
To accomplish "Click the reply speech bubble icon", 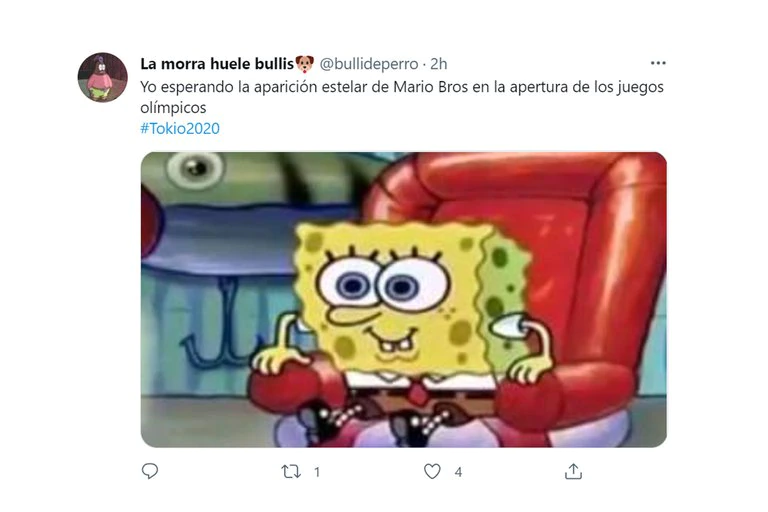I will pos(150,471).
